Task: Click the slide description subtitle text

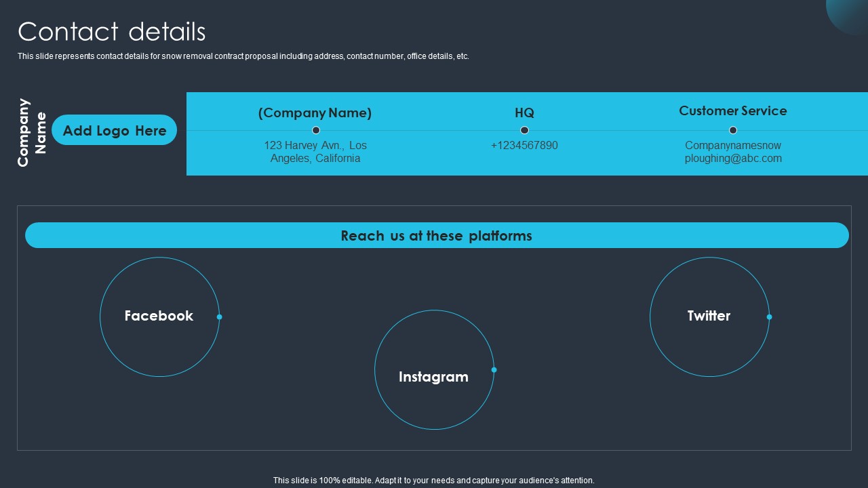Action: 243,56
